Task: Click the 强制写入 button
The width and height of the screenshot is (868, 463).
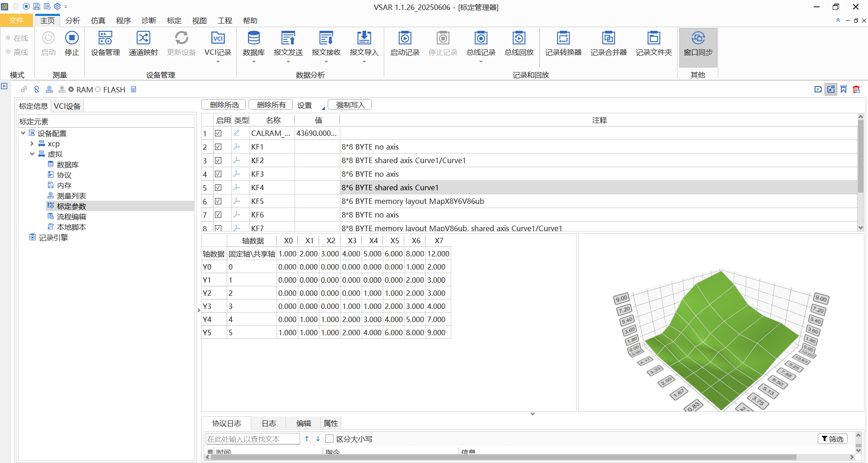Action: point(350,105)
